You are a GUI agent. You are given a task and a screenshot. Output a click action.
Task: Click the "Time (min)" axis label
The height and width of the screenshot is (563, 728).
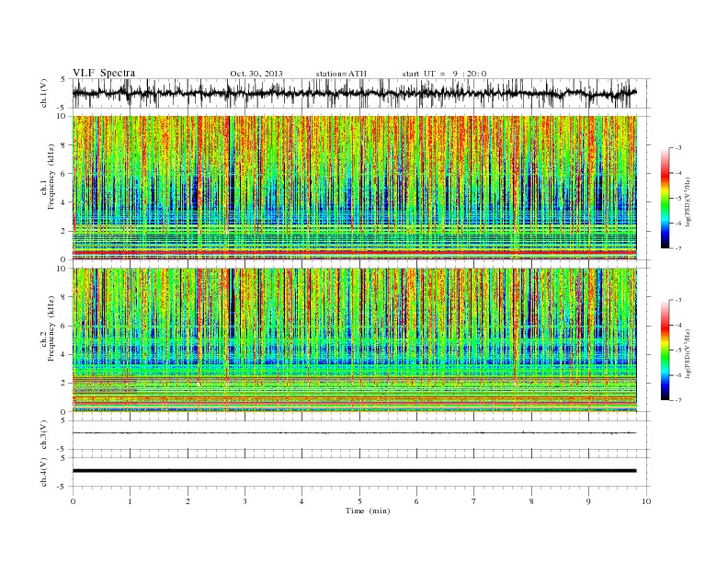click(368, 511)
